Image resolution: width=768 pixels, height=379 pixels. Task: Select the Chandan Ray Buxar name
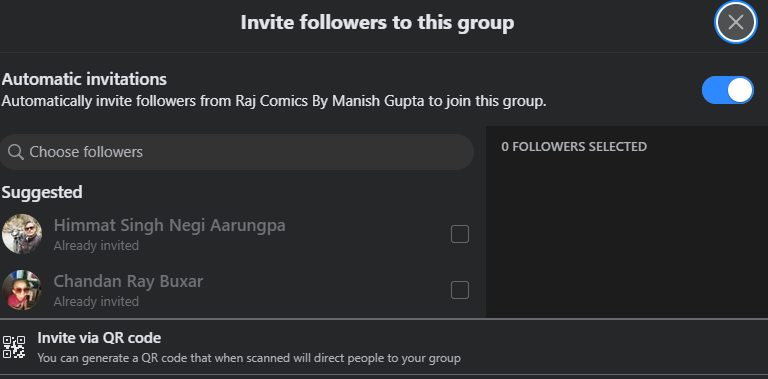(128, 281)
